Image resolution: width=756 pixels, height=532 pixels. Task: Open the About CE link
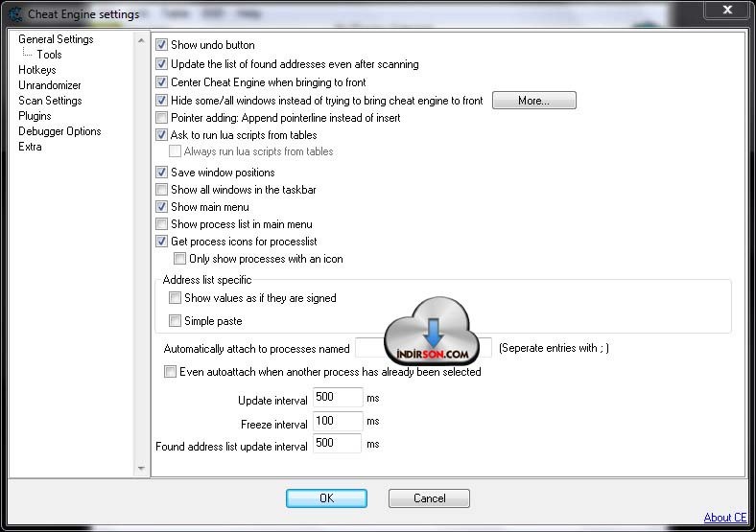point(725,517)
